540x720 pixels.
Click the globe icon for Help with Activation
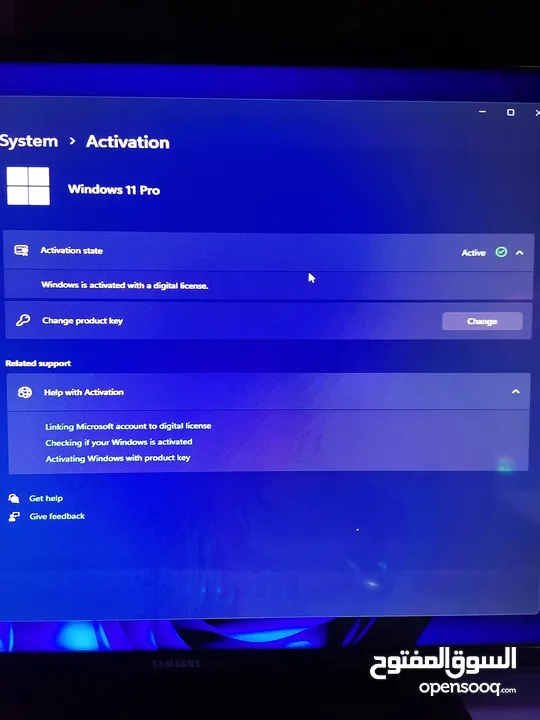tap(25, 392)
